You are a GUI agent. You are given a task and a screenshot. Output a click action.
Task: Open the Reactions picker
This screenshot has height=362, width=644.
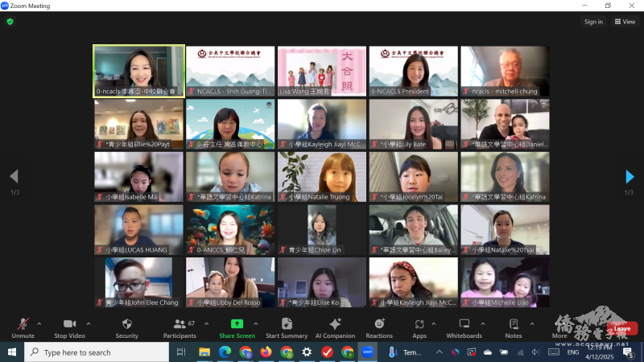[379, 327]
